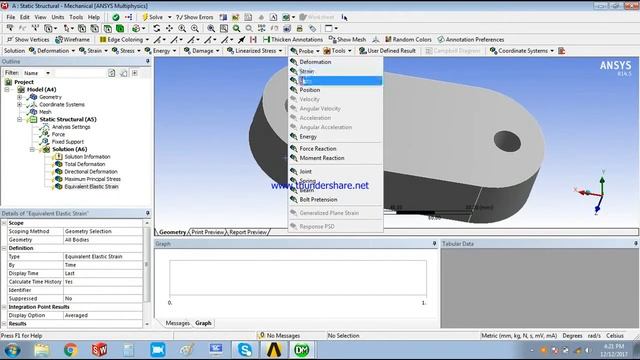The image size is (640, 360).
Task: Select Maximum Principal Stress in the outline
Action: coord(92,179)
